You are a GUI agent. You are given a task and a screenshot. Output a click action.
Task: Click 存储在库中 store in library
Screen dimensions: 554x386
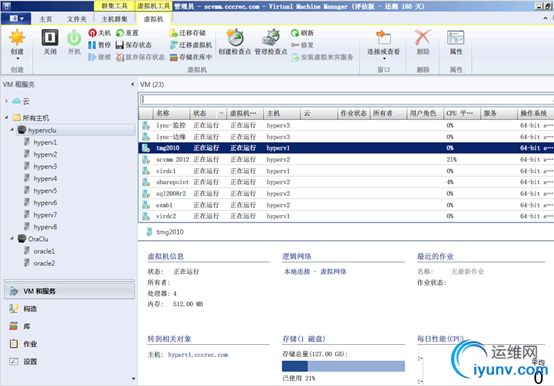[191, 57]
